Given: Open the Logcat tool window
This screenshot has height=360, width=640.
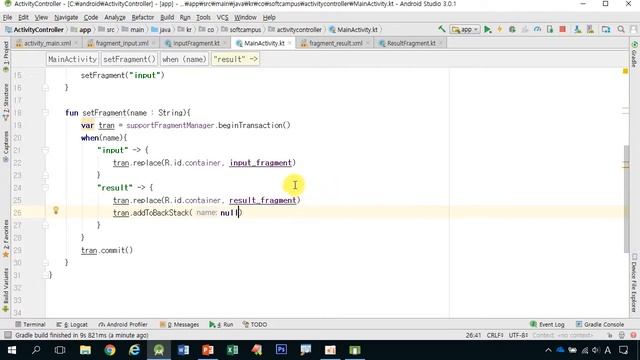Looking at the screenshot, I should pyautogui.click(x=72, y=324).
